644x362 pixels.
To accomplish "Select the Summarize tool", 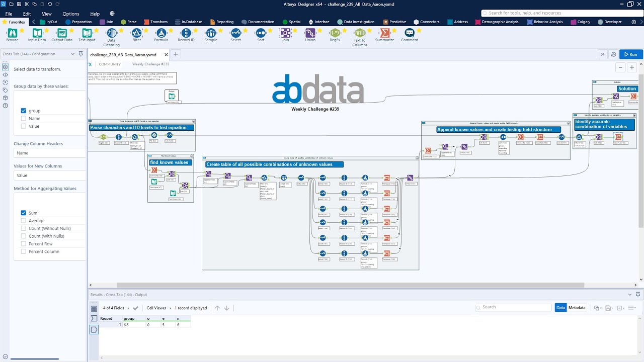I will point(384,33).
